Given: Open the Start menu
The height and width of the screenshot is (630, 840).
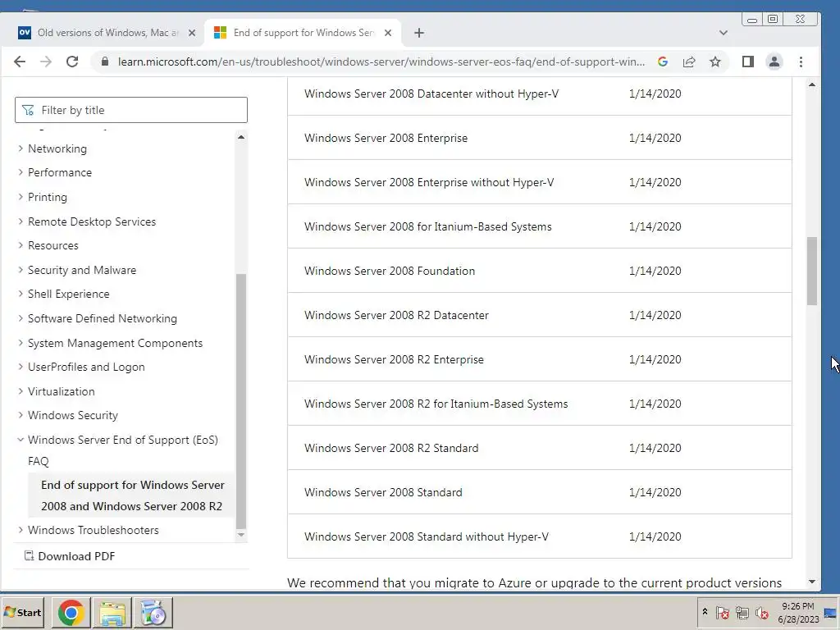Looking at the screenshot, I should [x=22, y=612].
